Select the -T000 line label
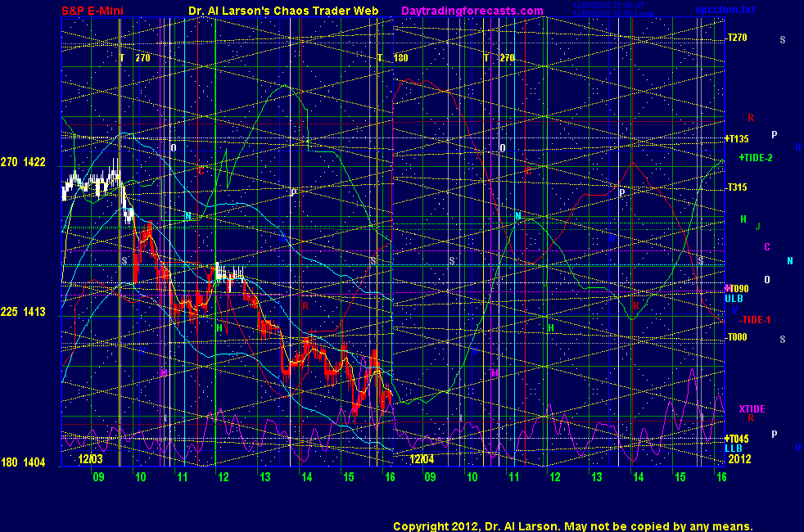This screenshot has width=804, height=532. [737, 336]
